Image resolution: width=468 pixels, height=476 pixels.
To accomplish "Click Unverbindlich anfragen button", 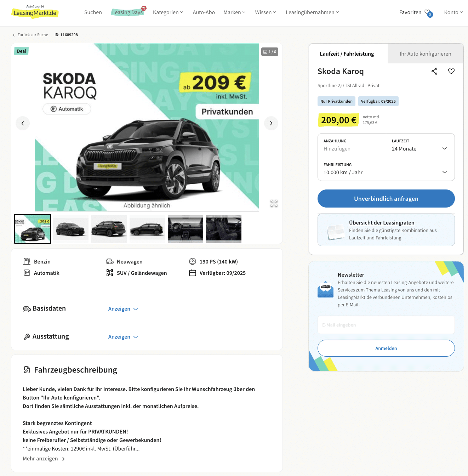I will coord(386,199).
